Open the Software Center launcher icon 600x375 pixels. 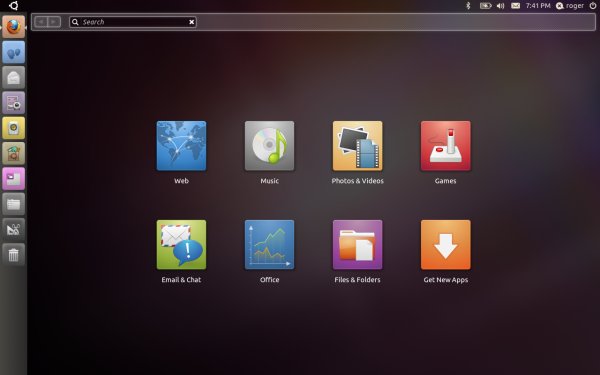coord(13,153)
